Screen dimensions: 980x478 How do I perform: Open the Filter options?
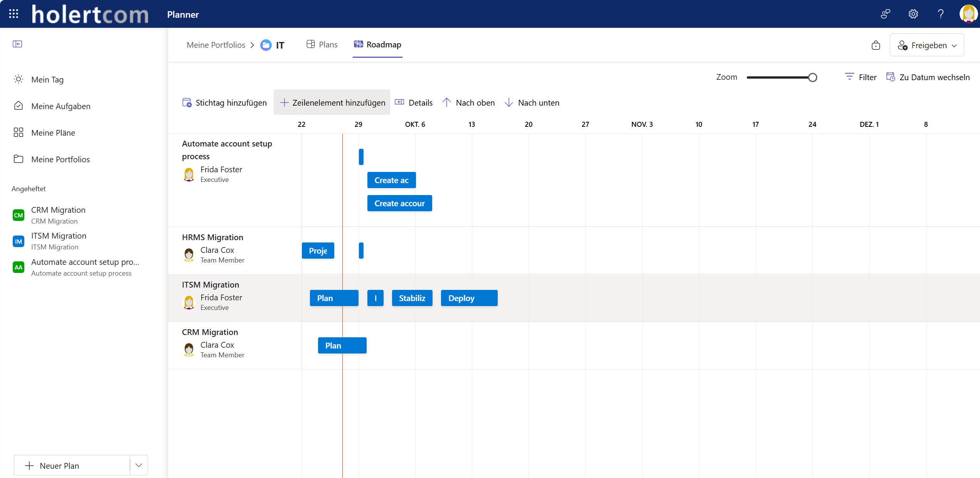click(860, 77)
